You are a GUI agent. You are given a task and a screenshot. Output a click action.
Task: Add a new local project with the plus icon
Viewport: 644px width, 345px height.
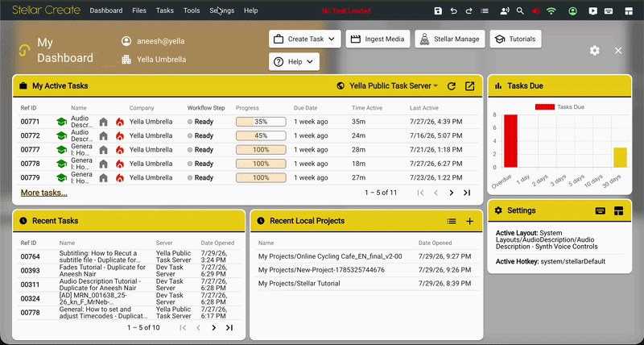pyautogui.click(x=469, y=221)
